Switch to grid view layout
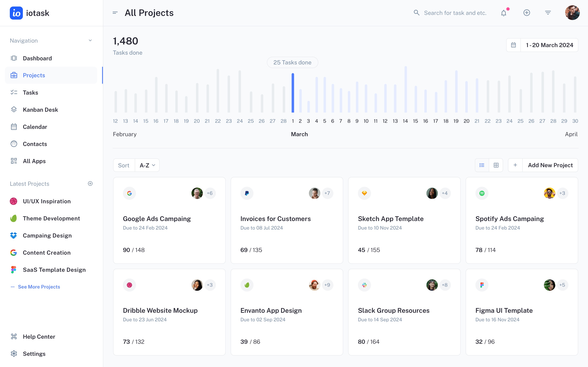The image size is (588, 367). (x=496, y=165)
